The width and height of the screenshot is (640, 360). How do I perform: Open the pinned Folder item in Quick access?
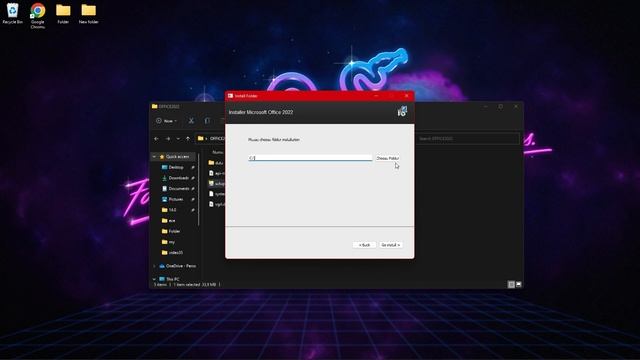coord(171,231)
